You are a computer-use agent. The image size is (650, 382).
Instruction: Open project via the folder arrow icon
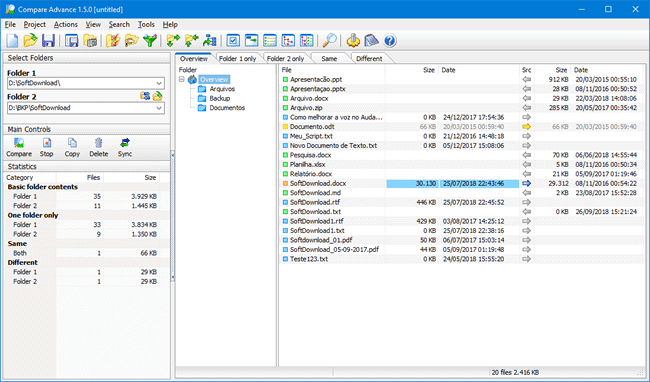point(30,41)
